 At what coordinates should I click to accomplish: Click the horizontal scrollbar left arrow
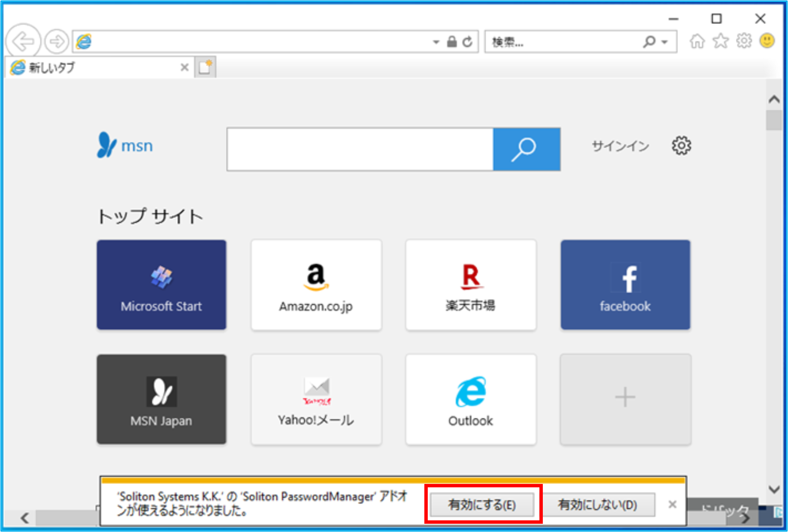pos(25,518)
